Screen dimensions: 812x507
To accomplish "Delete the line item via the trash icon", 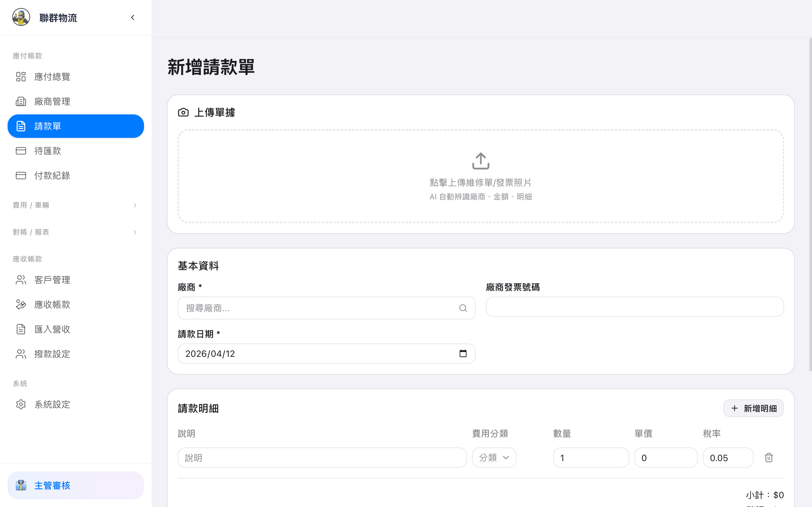I will pyautogui.click(x=769, y=457).
